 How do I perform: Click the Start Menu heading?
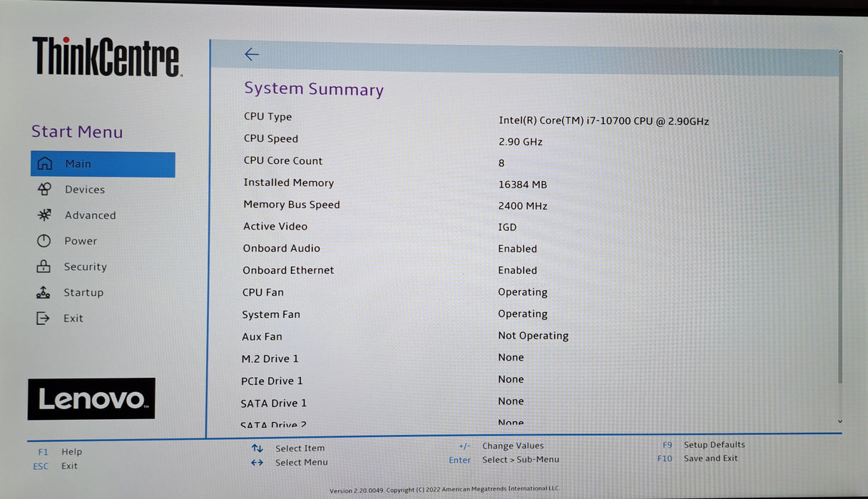coord(77,132)
